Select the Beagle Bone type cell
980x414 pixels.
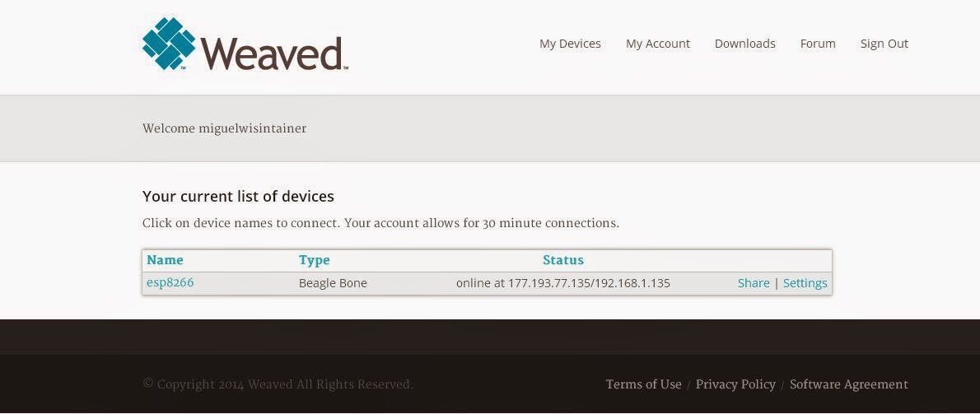pos(334,283)
